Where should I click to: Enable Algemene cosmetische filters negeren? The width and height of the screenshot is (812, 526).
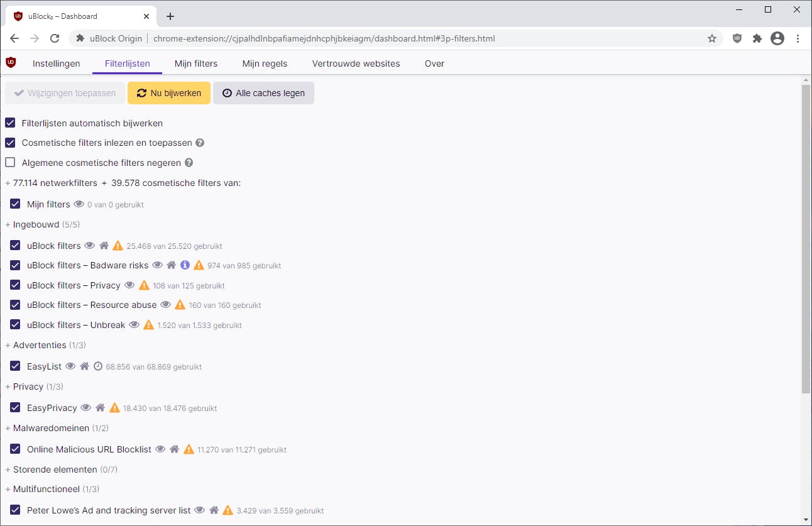pyautogui.click(x=10, y=163)
